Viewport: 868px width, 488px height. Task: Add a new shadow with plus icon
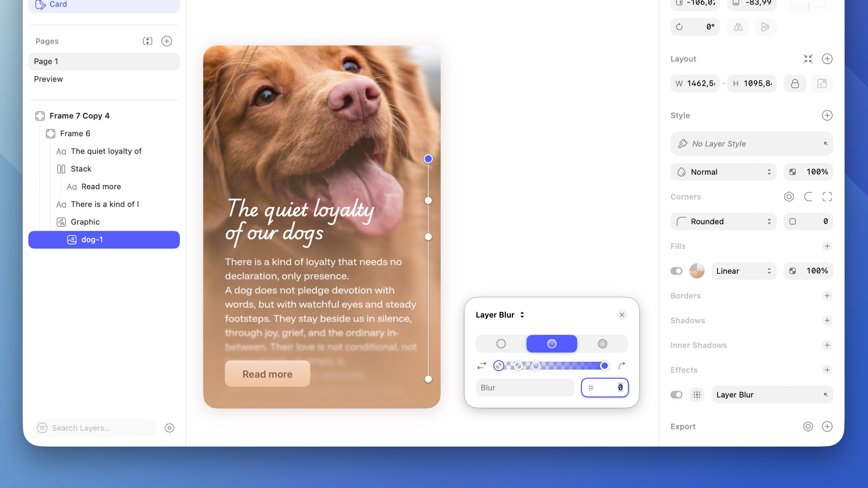pos(827,321)
